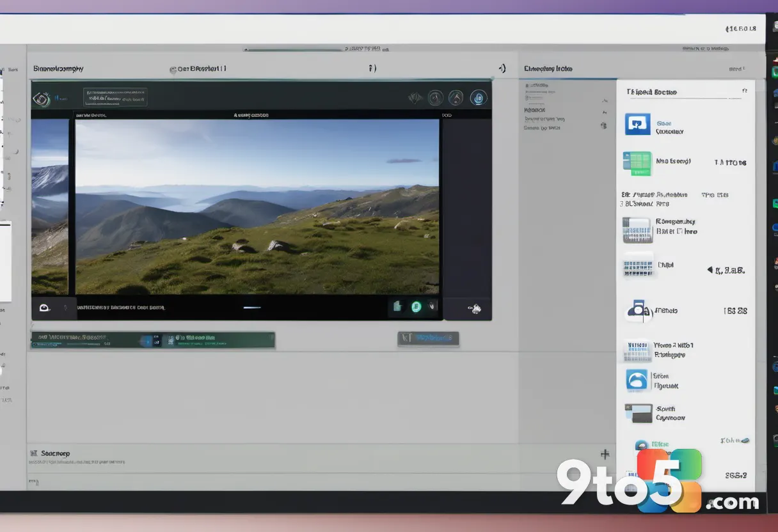Click the green round button below the photo
The image size is (778, 532).
tap(417, 307)
